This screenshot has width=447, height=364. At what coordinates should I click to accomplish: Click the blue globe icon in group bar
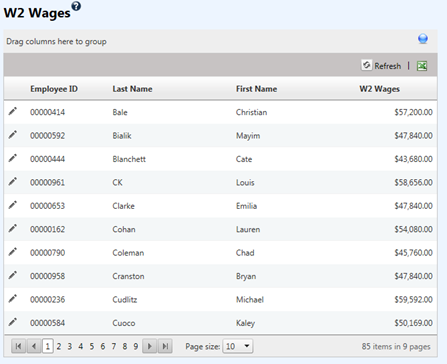[x=423, y=39]
